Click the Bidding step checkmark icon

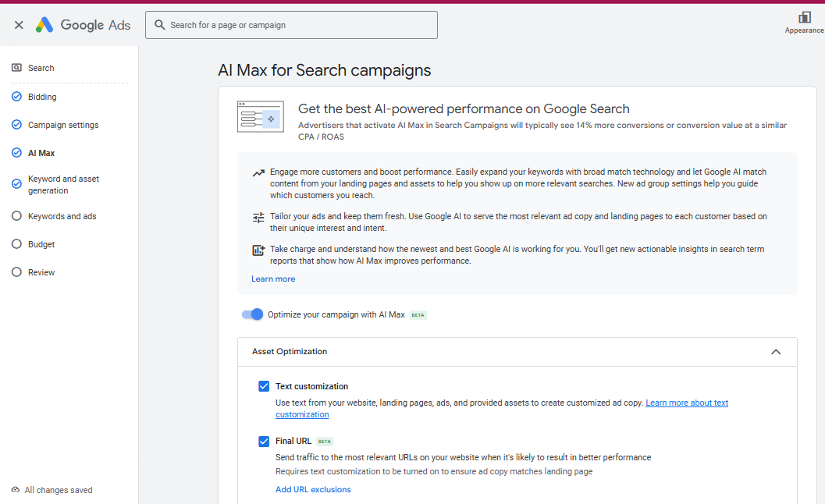point(16,97)
